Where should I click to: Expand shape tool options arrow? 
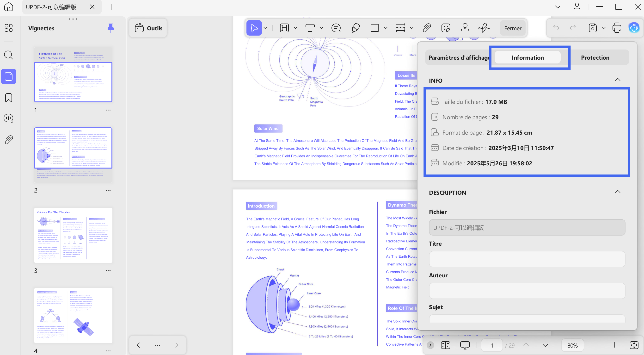point(386,28)
